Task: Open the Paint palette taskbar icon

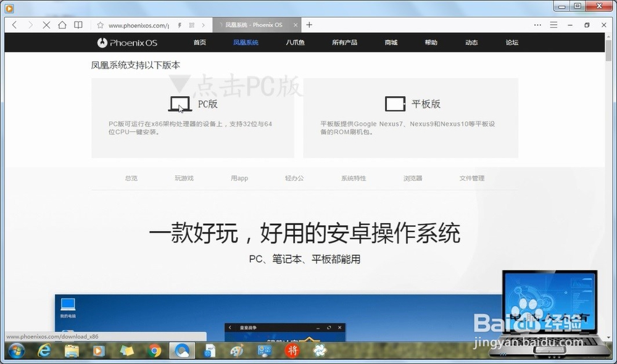Action: click(237, 350)
